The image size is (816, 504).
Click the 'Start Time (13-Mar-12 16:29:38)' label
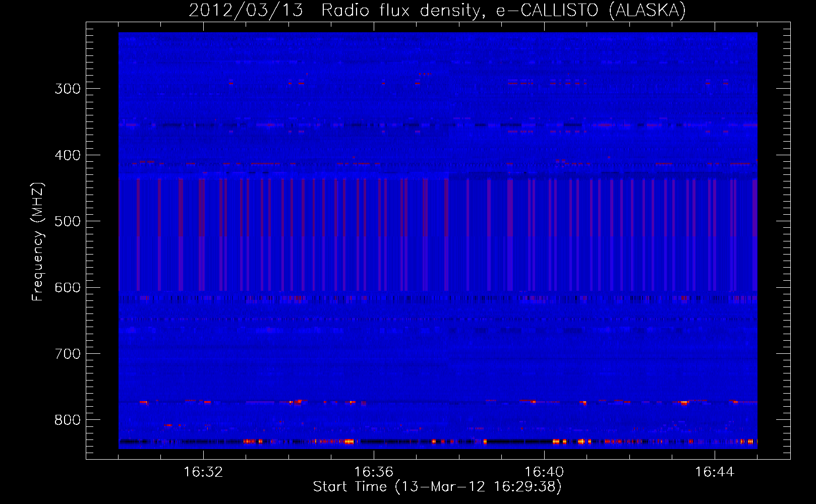[437, 487]
